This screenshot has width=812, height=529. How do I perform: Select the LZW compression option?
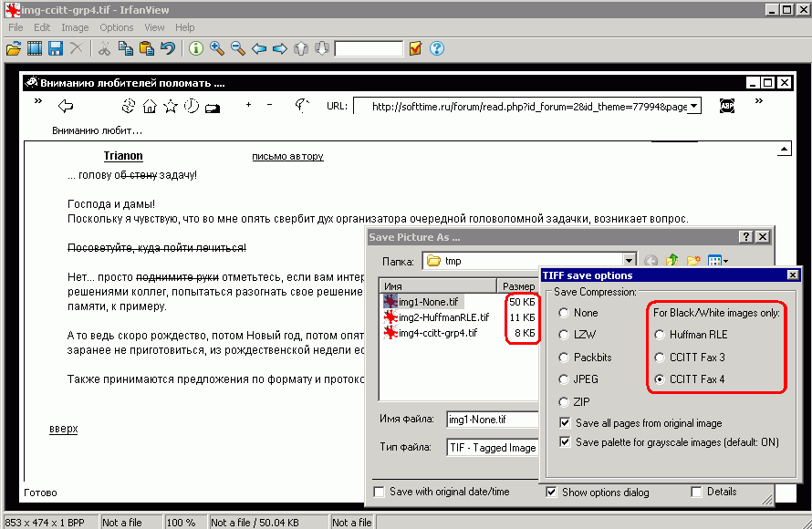click(x=564, y=335)
